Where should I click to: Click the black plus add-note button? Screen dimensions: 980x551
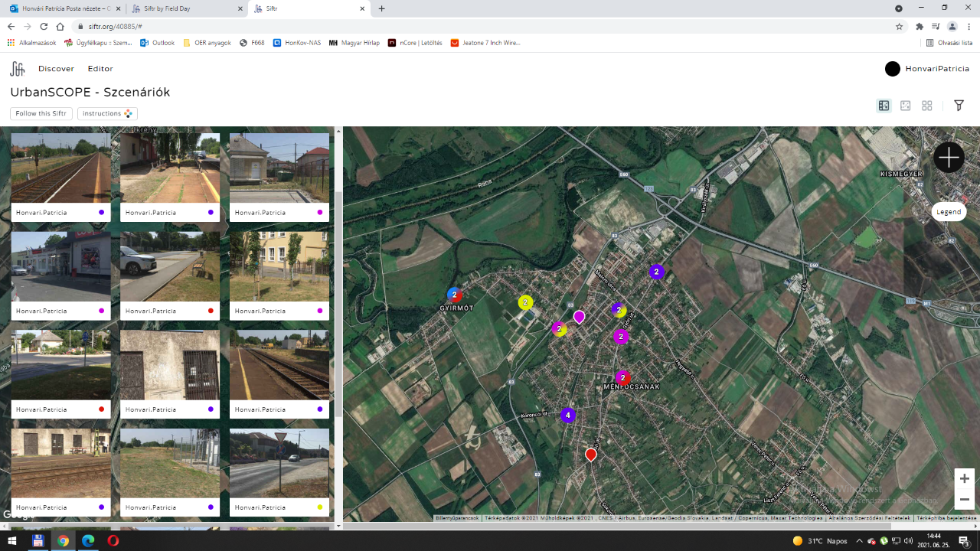pyautogui.click(x=949, y=158)
